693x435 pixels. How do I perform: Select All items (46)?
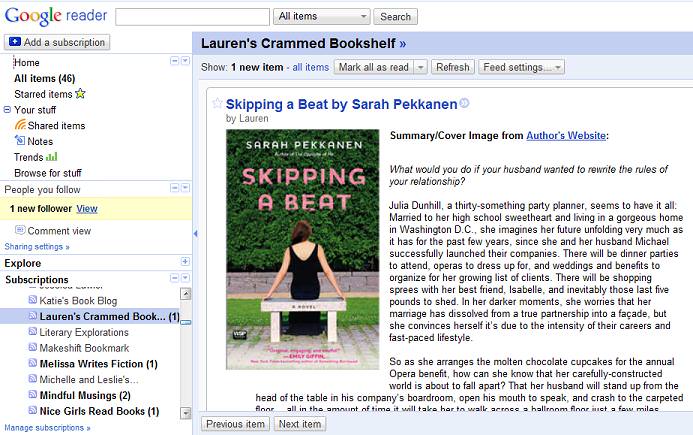click(45, 78)
